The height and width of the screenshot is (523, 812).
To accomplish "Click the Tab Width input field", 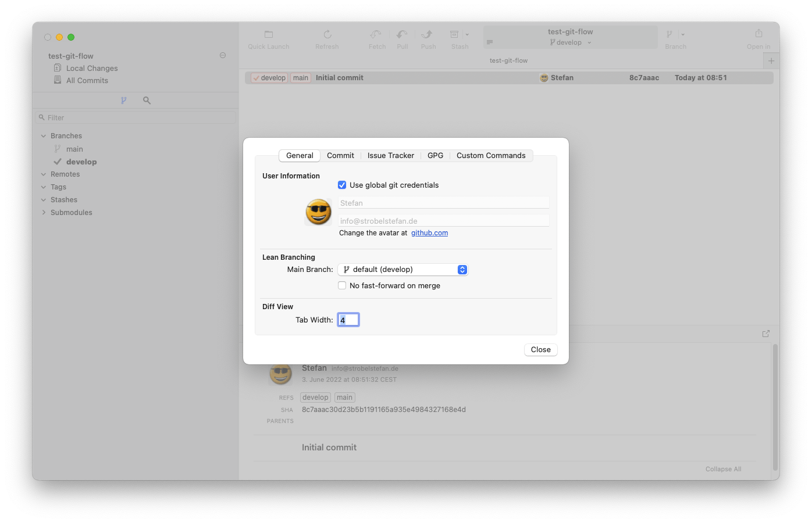I will click(x=348, y=319).
